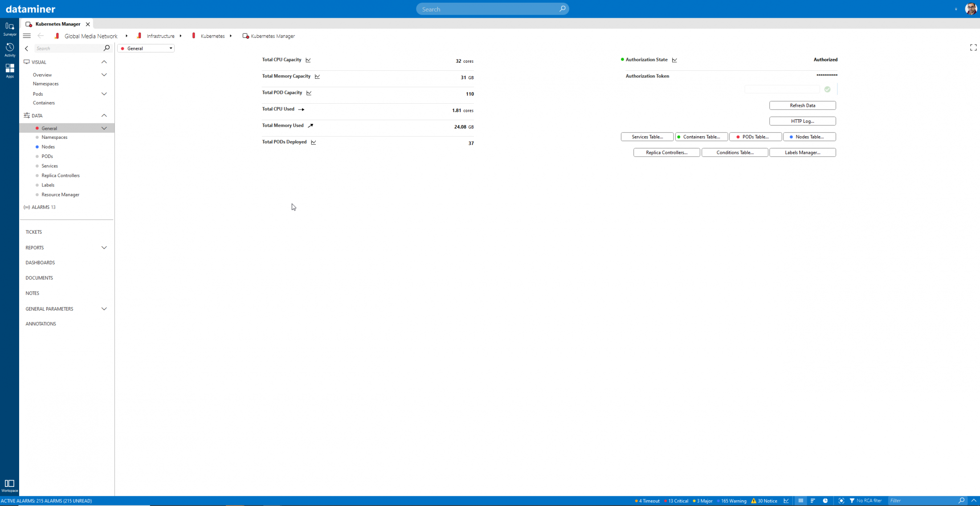Collapse the DATA section
Screen dimensions: 980x506
(x=104, y=116)
